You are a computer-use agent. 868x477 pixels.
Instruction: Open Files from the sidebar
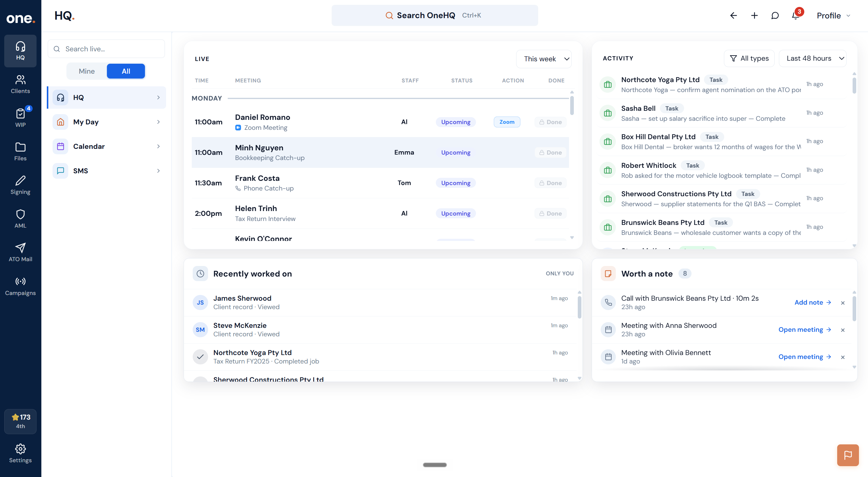[x=20, y=152]
